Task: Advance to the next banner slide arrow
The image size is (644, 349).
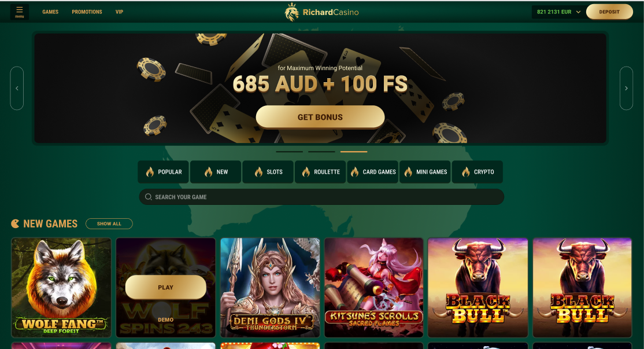Action: click(x=626, y=88)
